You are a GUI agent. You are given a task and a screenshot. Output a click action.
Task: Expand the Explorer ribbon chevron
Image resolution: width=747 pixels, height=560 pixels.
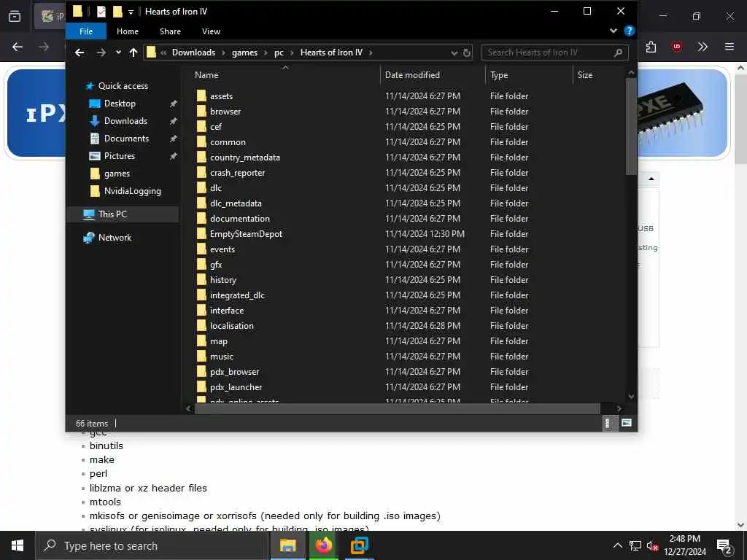tap(613, 31)
